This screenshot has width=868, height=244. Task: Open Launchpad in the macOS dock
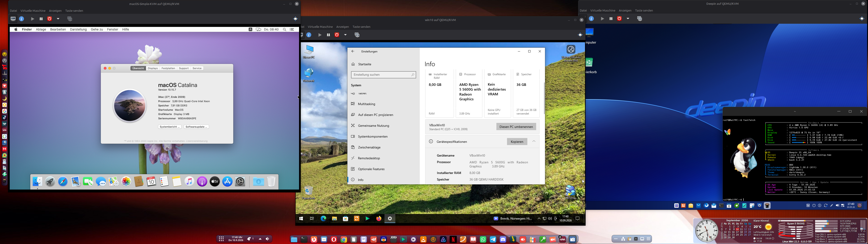[x=50, y=182]
